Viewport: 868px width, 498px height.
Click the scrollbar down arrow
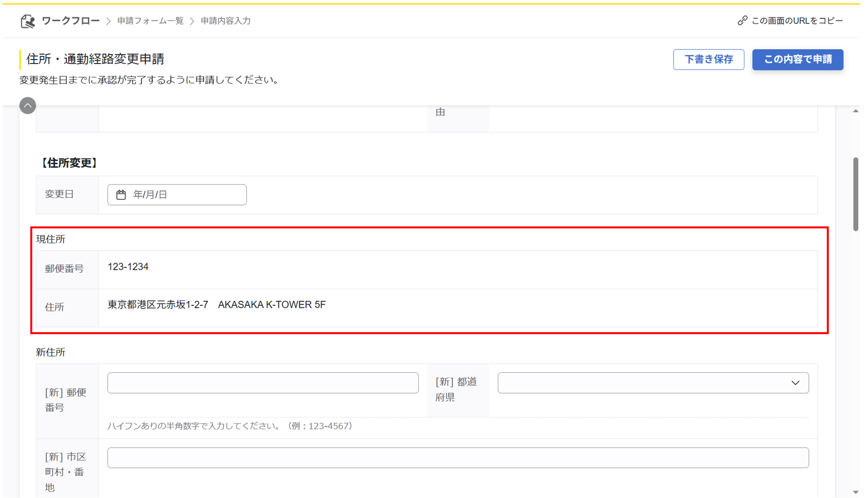click(x=856, y=492)
